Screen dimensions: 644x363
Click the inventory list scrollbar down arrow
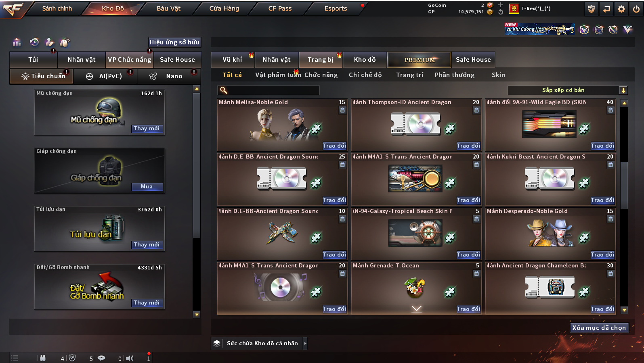click(x=624, y=310)
